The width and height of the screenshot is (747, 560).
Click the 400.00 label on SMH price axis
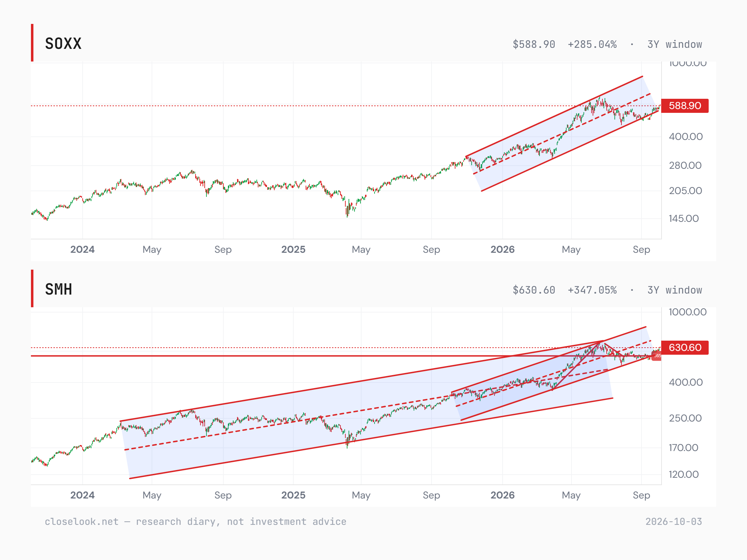point(685,382)
